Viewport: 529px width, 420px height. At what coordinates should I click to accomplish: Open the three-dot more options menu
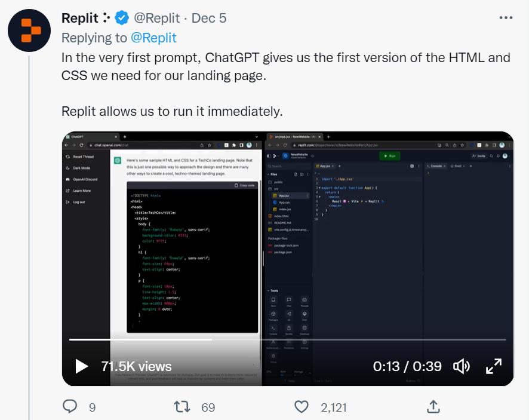[506, 18]
